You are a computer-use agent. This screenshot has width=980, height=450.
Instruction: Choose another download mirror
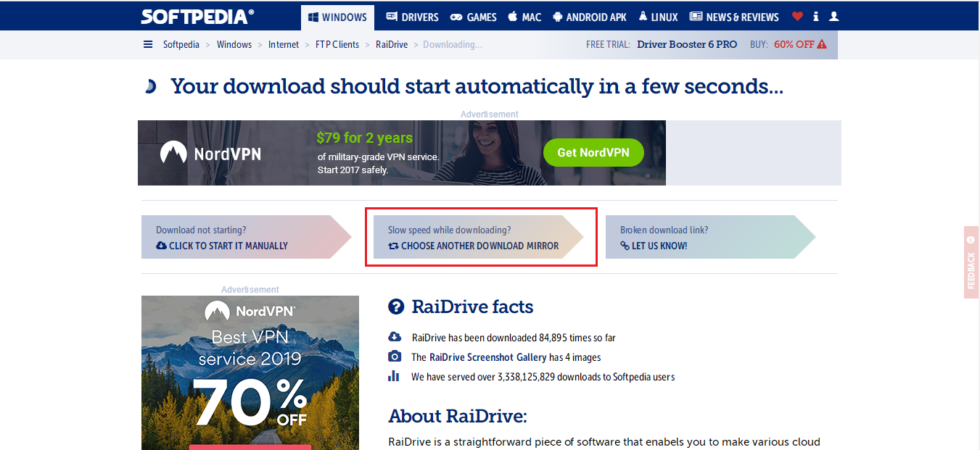click(x=474, y=246)
